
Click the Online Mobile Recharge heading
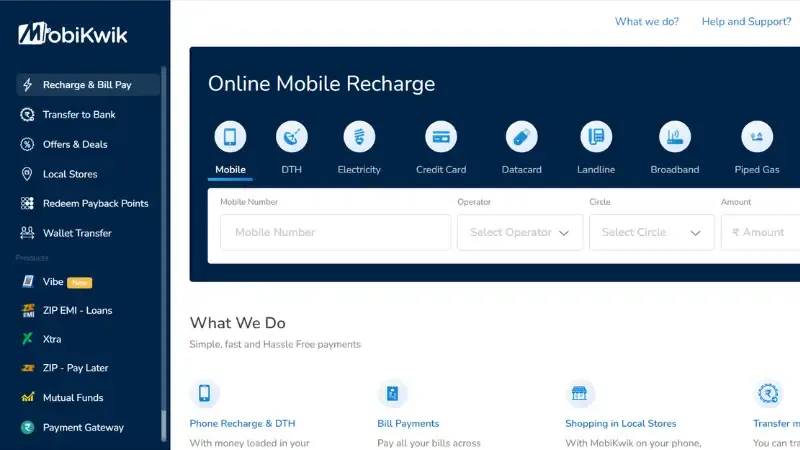(321, 84)
